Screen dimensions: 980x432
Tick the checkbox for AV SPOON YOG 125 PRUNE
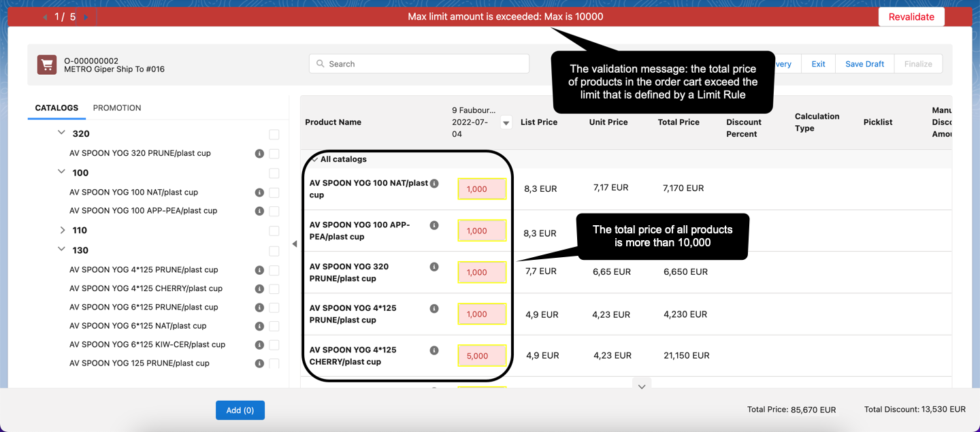[274, 363]
